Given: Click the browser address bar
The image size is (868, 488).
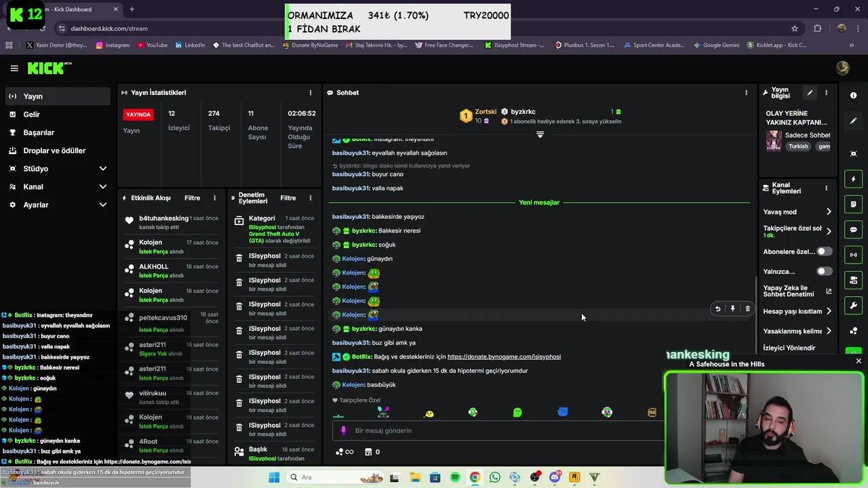Looking at the screenshot, I should [x=420, y=28].
